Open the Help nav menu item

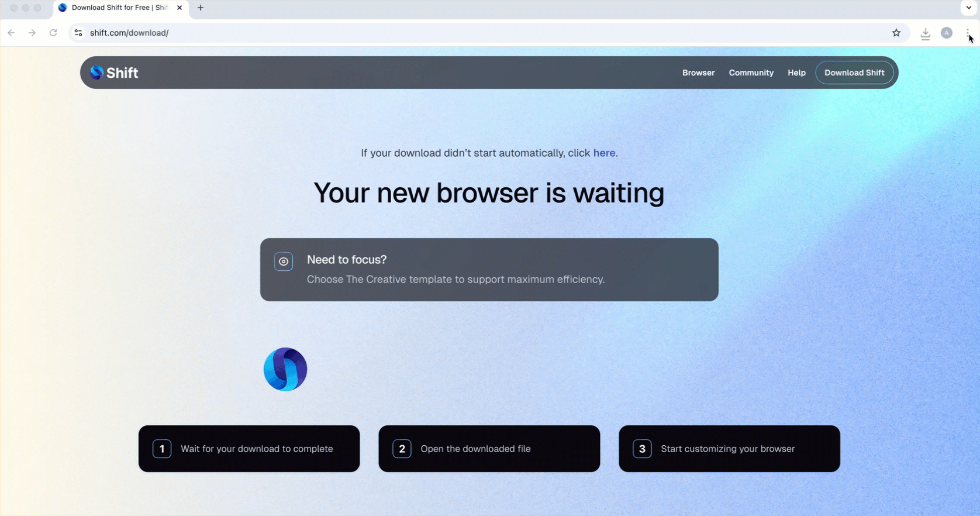tap(796, 73)
